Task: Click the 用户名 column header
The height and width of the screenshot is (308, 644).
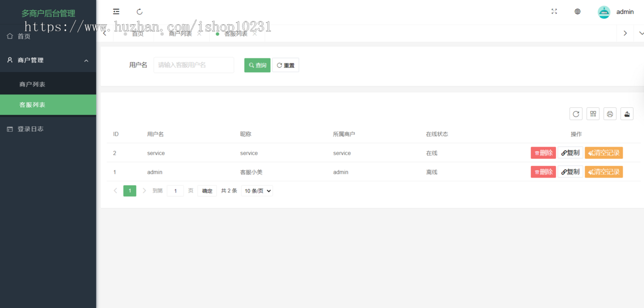Action: pos(156,134)
